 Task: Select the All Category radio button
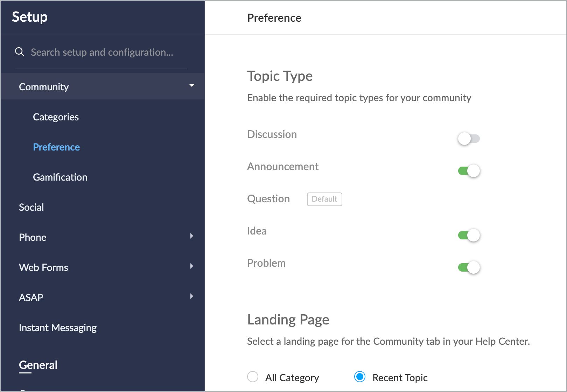tap(253, 377)
